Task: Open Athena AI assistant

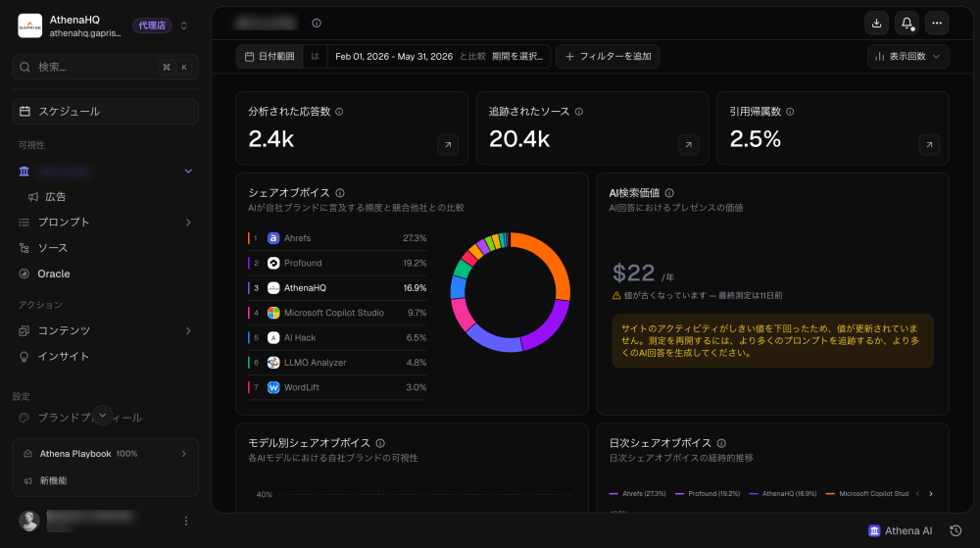Action: pos(900,530)
